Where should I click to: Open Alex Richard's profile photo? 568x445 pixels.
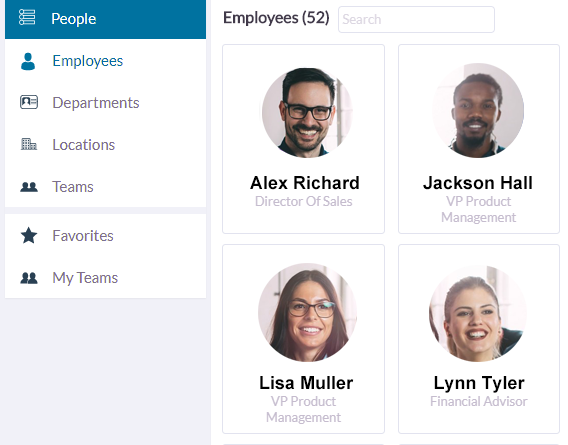tap(307, 112)
